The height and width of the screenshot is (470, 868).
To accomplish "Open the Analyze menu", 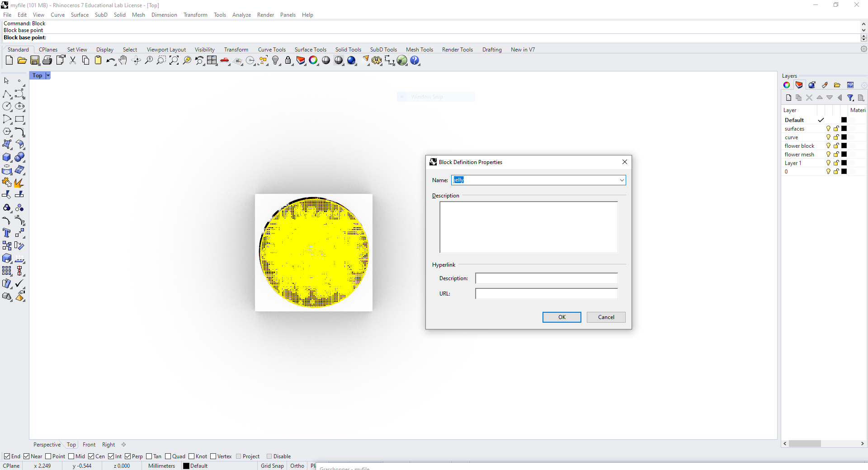I will coord(241,15).
